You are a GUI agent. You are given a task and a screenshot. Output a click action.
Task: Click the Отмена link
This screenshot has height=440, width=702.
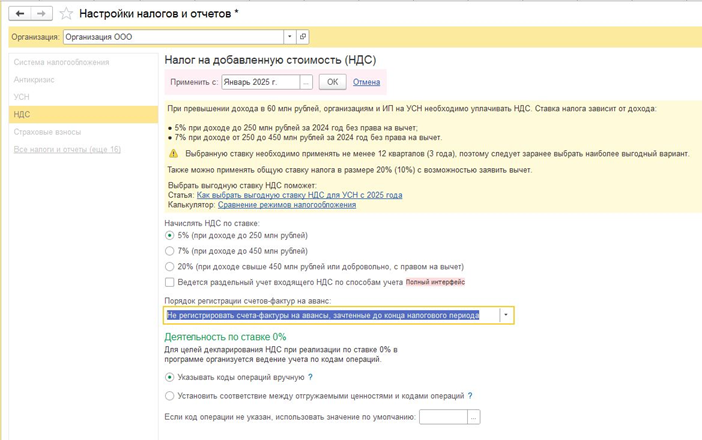click(366, 82)
